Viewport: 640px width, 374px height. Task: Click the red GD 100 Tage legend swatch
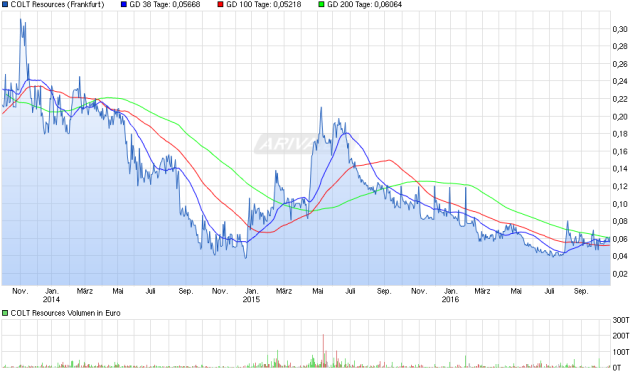point(220,4)
